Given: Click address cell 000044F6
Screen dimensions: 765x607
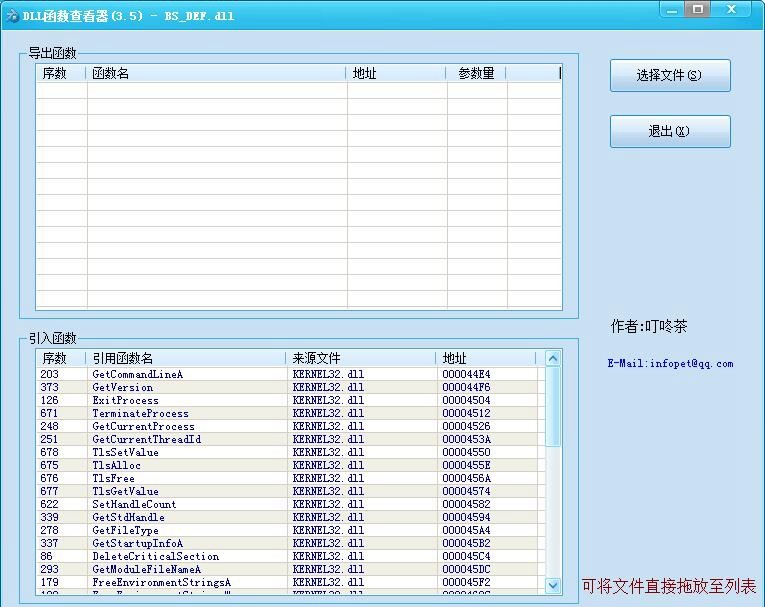Looking at the screenshot, I should (466, 387).
